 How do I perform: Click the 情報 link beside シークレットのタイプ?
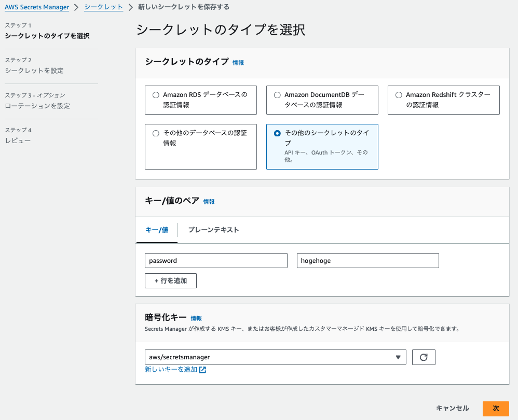point(238,62)
